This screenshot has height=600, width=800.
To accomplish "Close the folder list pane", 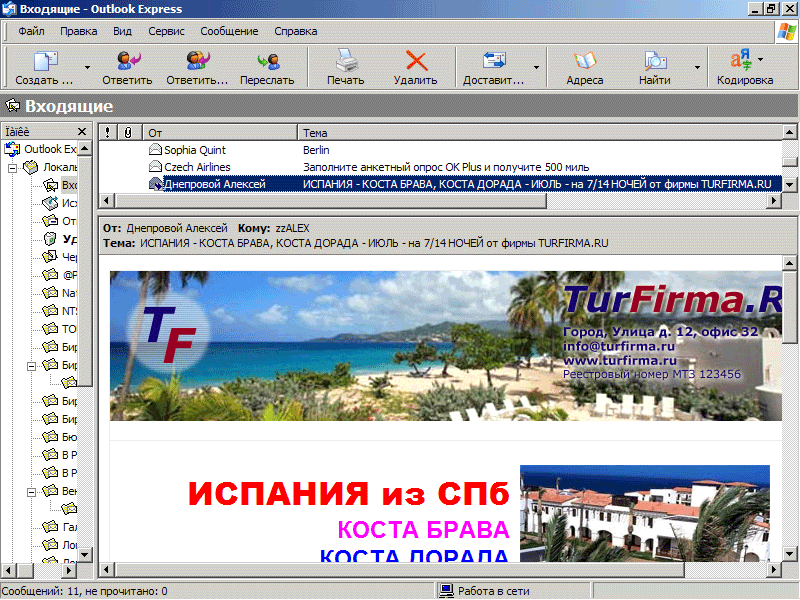I will [x=82, y=132].
